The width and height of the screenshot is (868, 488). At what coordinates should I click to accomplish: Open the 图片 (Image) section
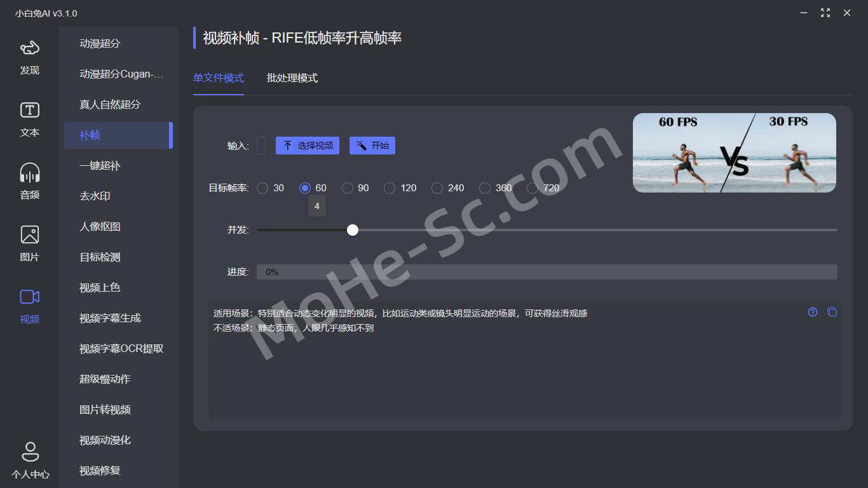tap(30, 245)
